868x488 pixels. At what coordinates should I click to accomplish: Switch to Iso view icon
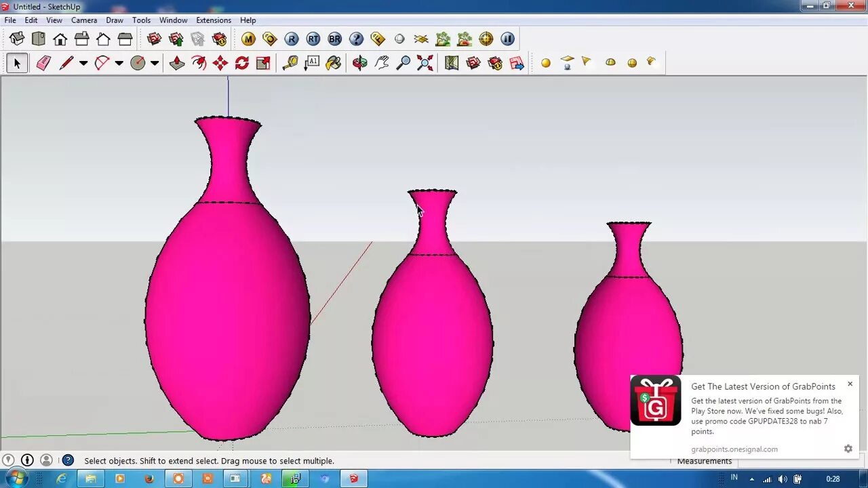(17, 39)
